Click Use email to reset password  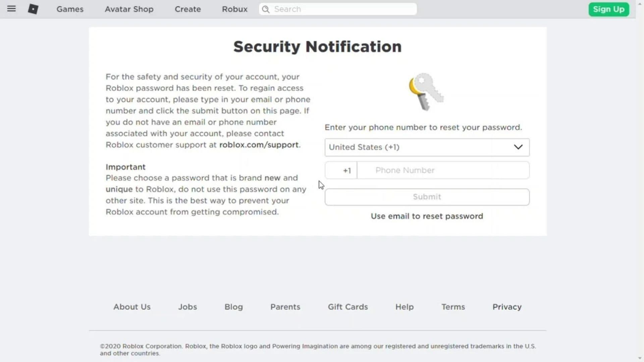pyautogui.click(x=427, y=216)
